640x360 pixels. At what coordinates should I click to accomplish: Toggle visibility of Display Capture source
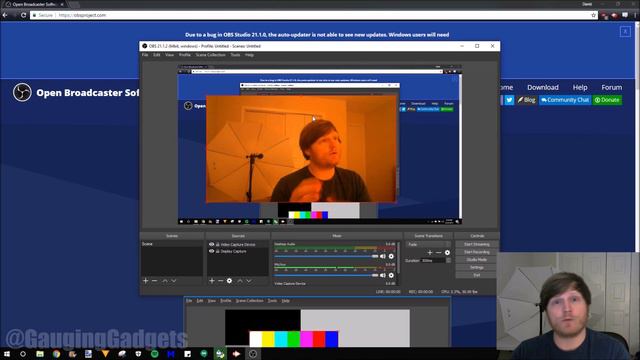click(x=211, y=251)
